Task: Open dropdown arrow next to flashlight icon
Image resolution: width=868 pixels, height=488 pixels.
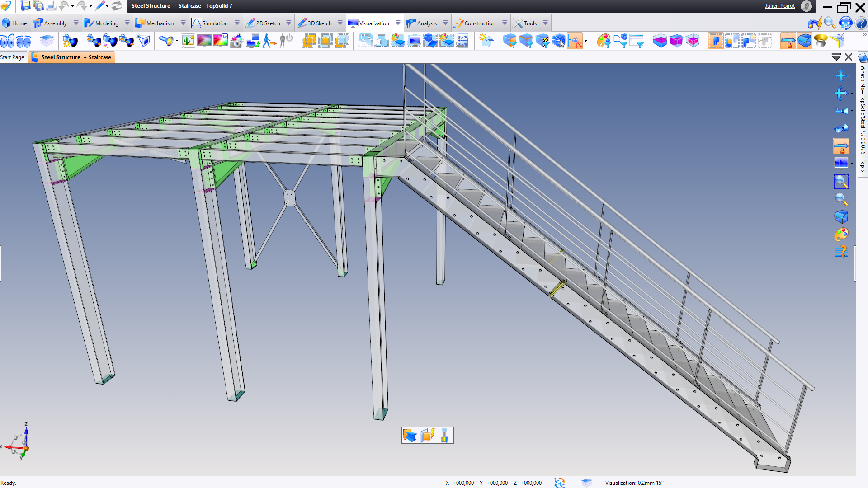Action: (x=177, y=41)
